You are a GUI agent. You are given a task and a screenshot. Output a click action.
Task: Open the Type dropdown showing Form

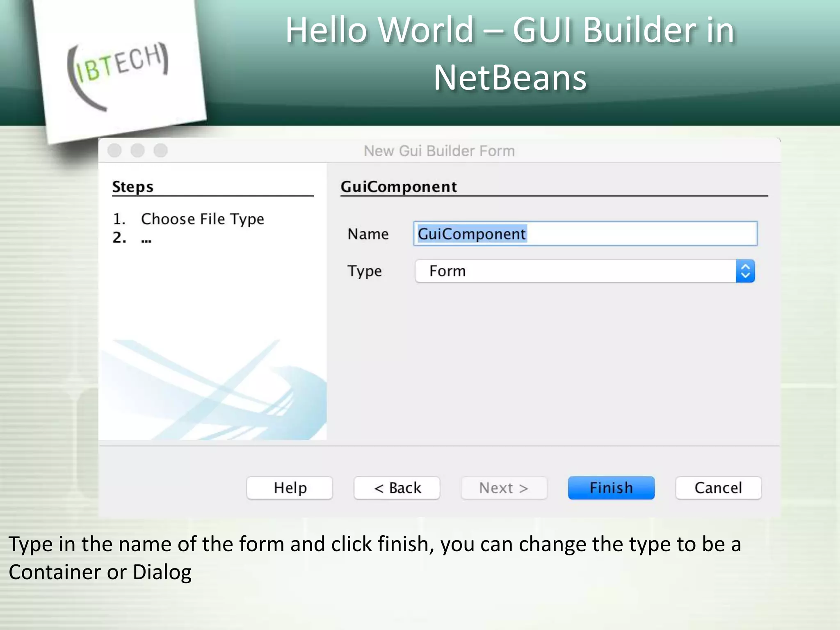[585, 271]
